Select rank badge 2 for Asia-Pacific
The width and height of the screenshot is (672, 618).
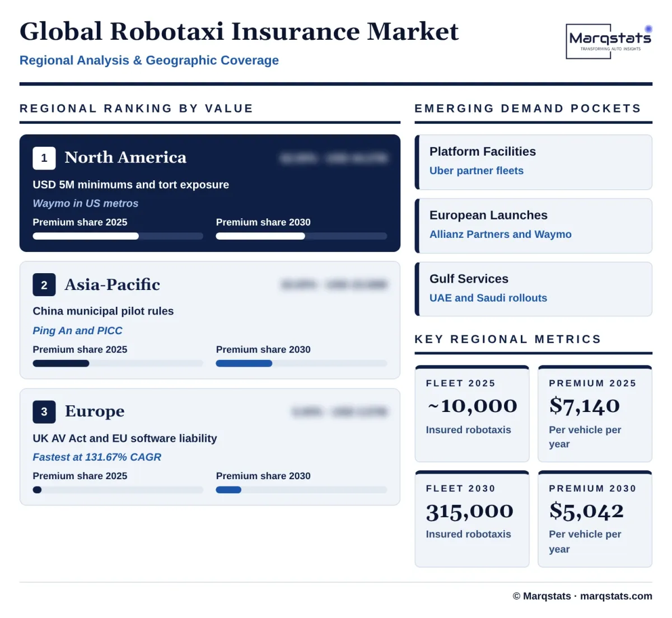point(44,285)
